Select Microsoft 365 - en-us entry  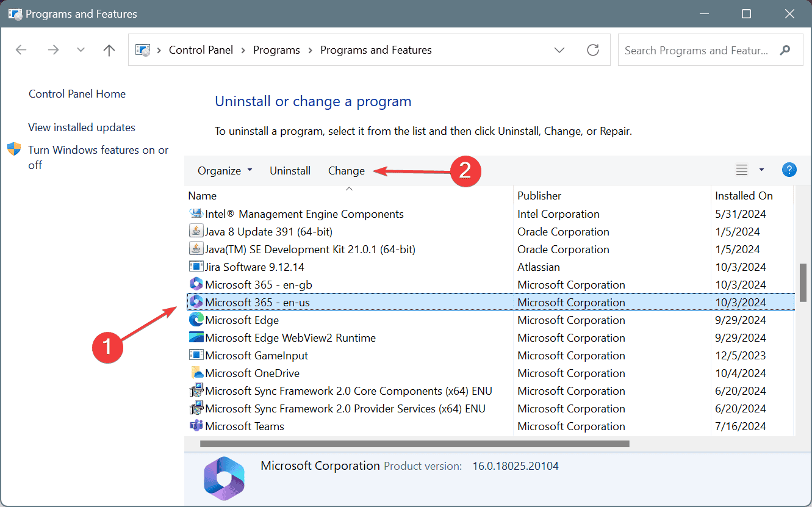click(489, 302)
